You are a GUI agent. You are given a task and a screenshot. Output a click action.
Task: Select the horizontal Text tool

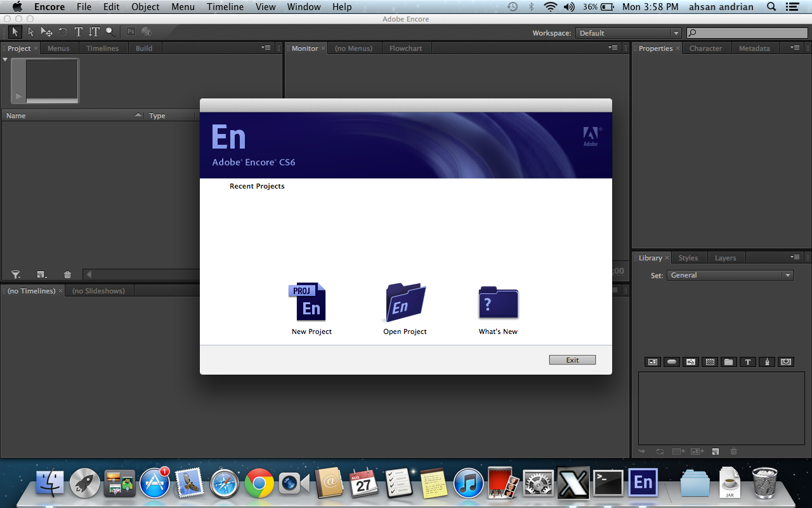click(x=79, y=32)
